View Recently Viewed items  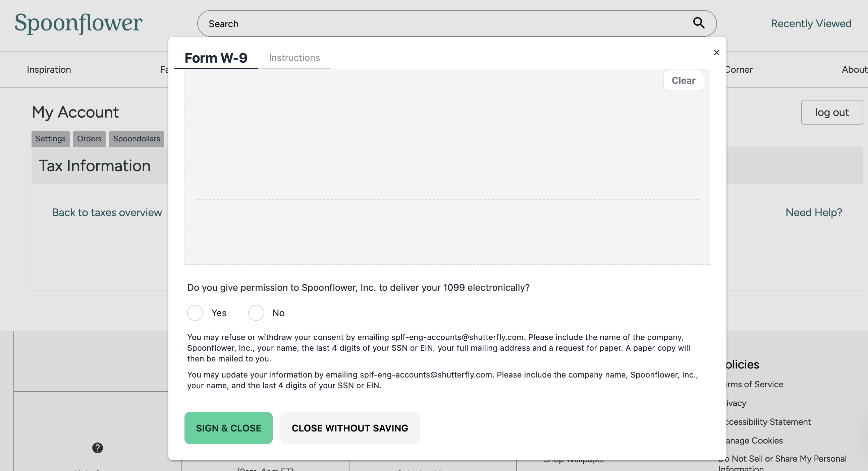tap(811, 23)
